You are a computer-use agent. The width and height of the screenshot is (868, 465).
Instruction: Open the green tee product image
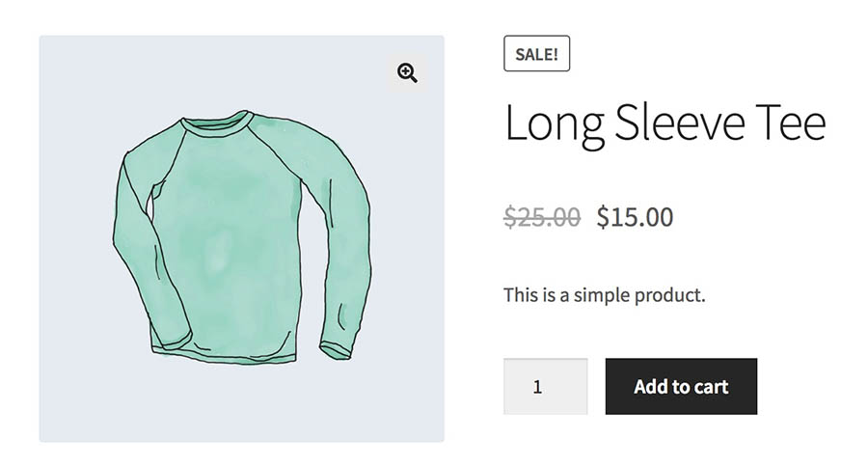coord(241,239)
